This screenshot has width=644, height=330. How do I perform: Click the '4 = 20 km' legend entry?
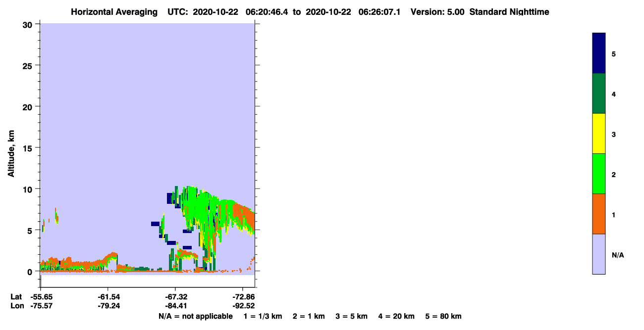pos(397,316)
